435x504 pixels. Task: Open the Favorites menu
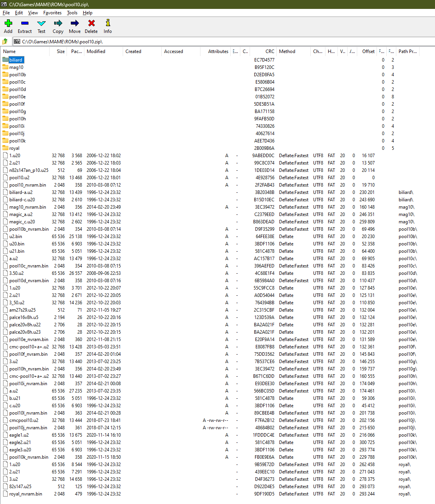52,13
